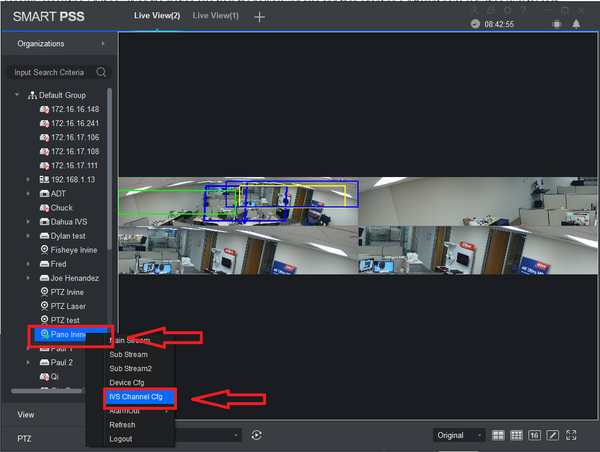Switch to the Live View(1) tab
The image size is (600, 452).
pyautogui.click(x=215, y=16)
